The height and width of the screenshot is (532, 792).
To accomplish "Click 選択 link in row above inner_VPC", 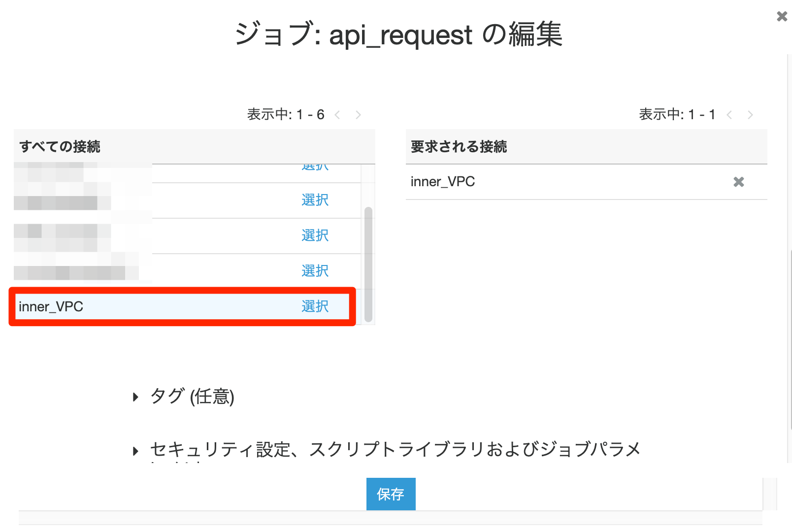I will (315, 271).
